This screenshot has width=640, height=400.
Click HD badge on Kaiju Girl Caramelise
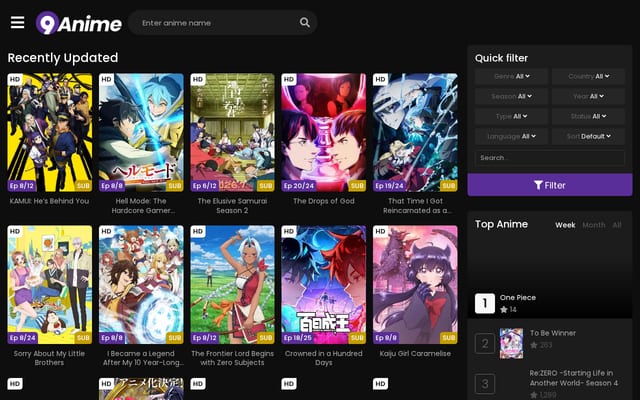click(380, 231)
